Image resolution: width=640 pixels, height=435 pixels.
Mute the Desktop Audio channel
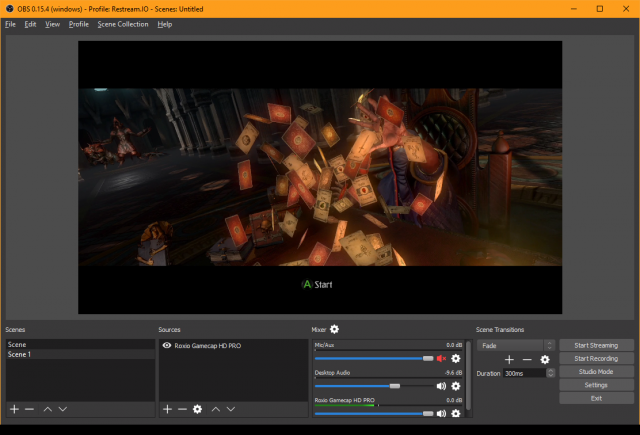441,385
